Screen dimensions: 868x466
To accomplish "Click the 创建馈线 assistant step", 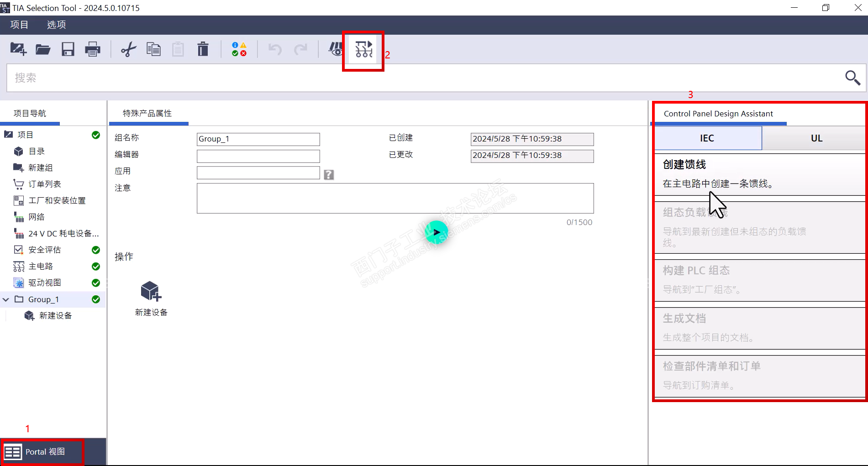I will tap(760, 174).
